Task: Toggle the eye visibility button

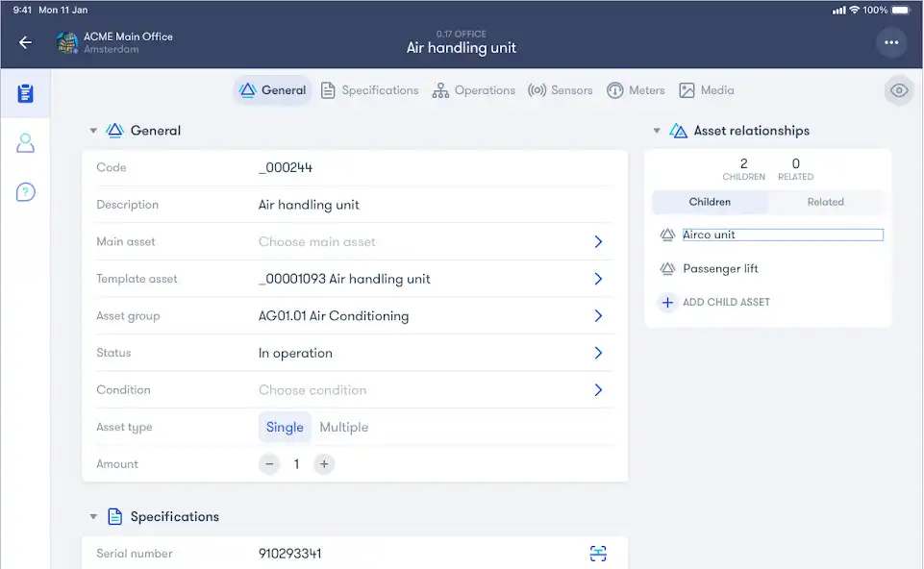Action: coord(899,90)
